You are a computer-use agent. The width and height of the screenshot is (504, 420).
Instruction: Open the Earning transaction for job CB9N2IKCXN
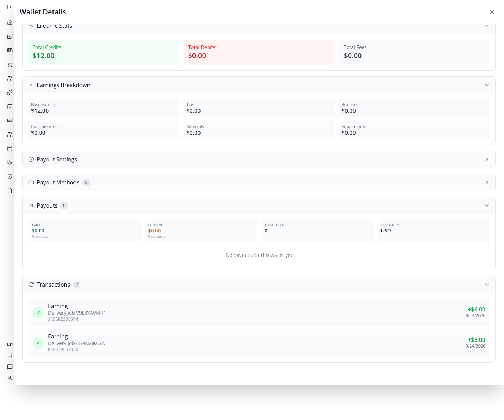(259, 343)
